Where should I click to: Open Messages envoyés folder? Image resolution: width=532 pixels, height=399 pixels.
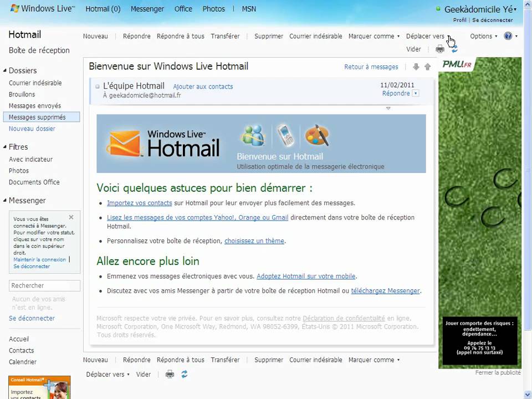tap(34, 106)
